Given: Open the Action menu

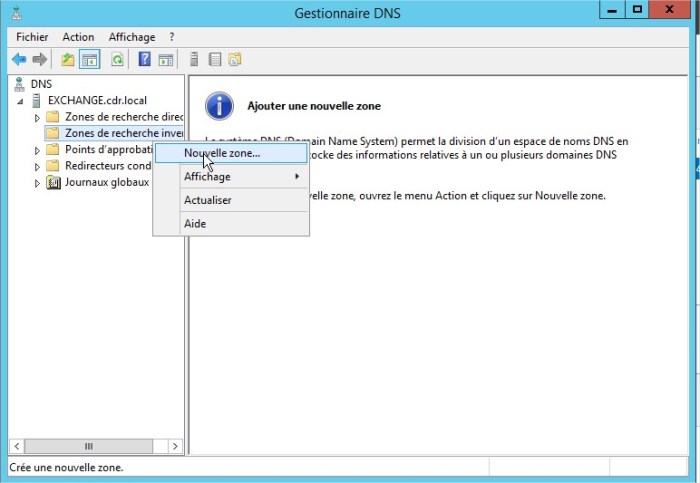Looking at the screenshot, I should point(78,37).
